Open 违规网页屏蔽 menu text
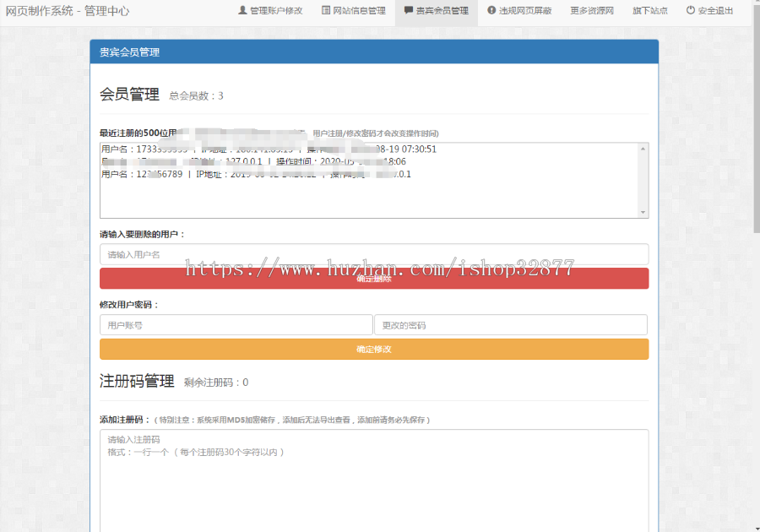The height and width of the screenshot is (532, 760). [x=525, y=11]
